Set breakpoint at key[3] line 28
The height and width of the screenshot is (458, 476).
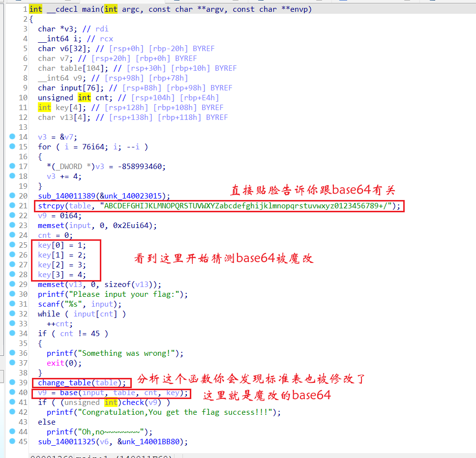click(12, 274)
